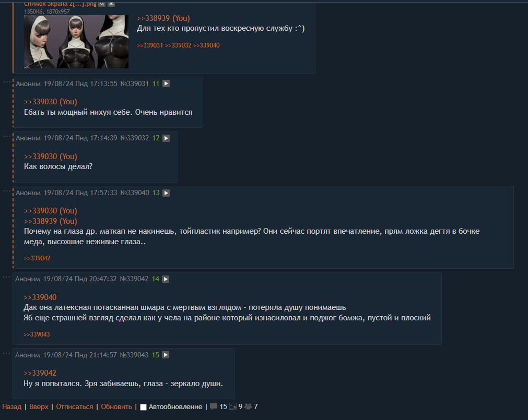
Task: Click the download icon beside the png filename
Action: (x=111, y=4)
